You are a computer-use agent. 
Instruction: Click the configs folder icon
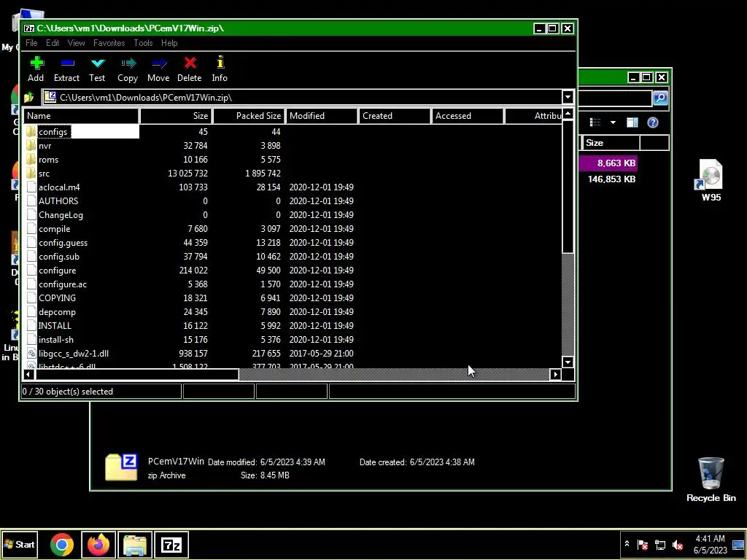[x=31, y=131]
